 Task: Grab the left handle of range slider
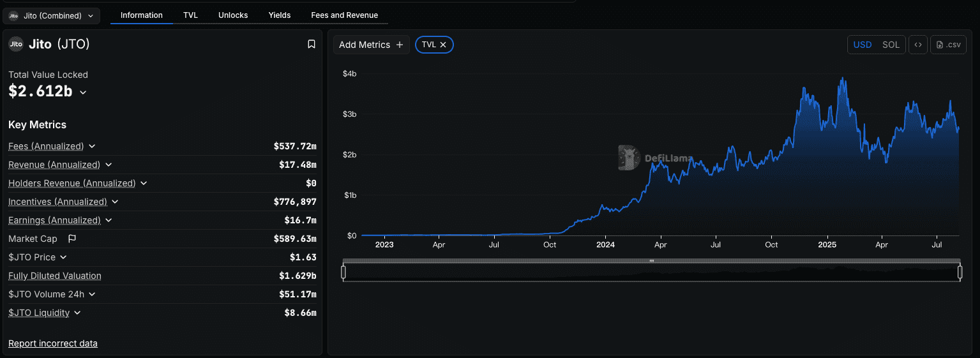(343, 272)
